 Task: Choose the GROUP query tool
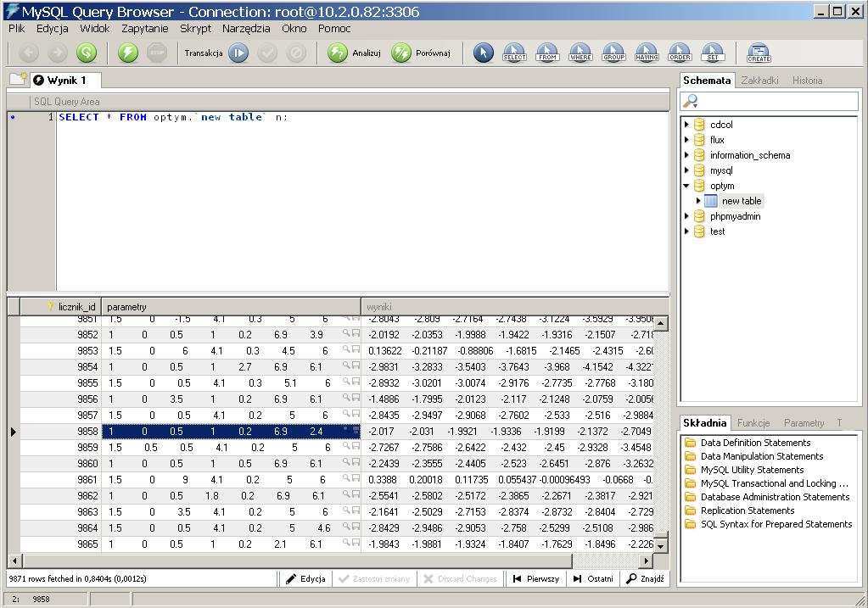(x=613, y=53)
